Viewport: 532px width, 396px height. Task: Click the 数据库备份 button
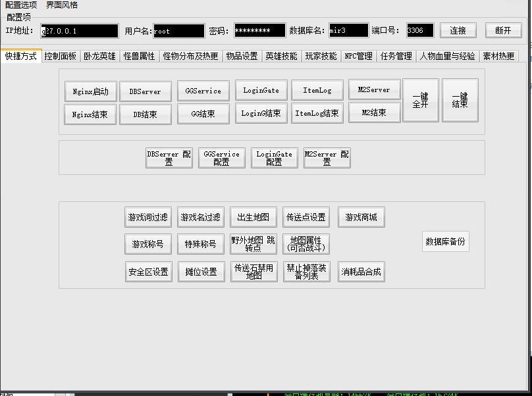coord(446,241)
